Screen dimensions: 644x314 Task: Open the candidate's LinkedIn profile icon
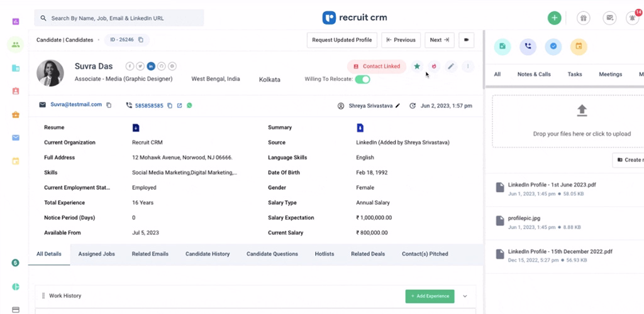151,66
